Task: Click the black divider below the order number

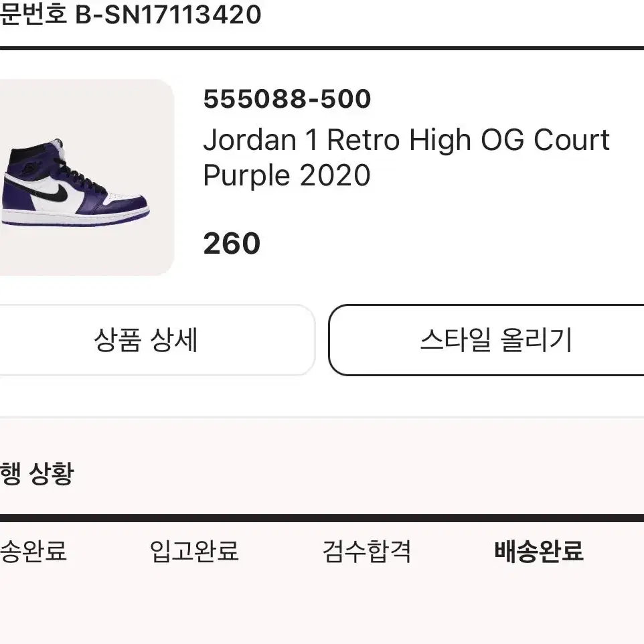Action: coord(322,48)
